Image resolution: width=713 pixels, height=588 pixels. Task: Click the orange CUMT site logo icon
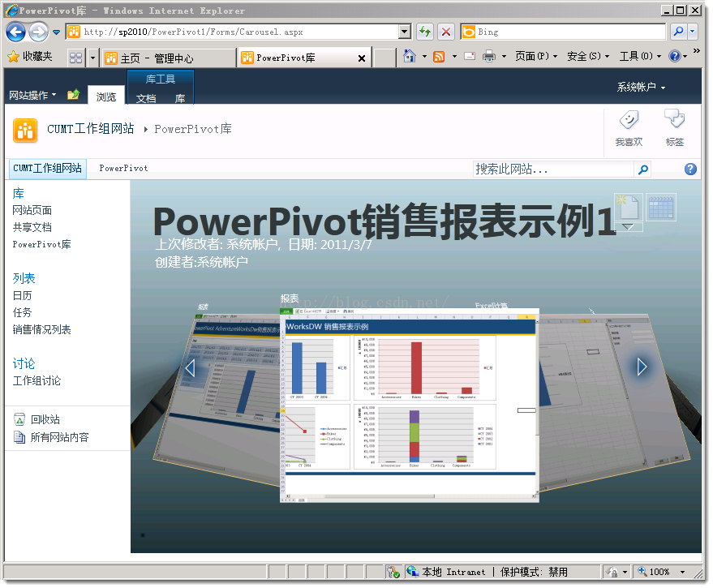[x=25, y=131]
